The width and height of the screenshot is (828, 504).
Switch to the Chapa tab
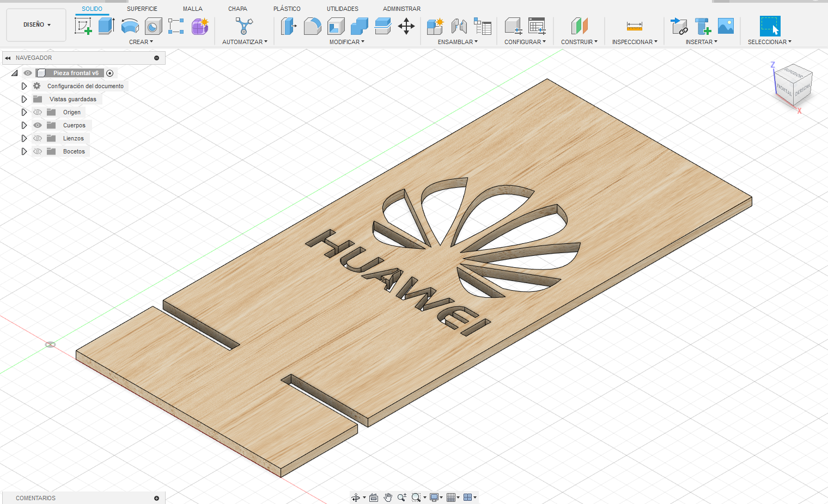coord(238,9)
